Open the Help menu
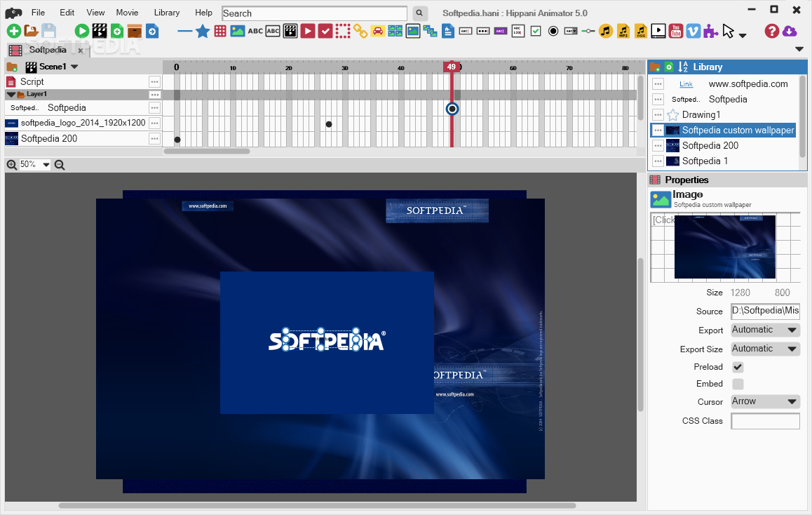The height and width of the screenshot is (515, 812). 203,13
